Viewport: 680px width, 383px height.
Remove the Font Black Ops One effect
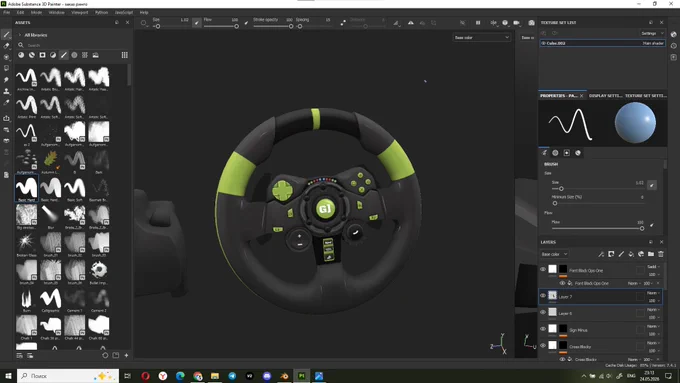click(x=658, y=283)
